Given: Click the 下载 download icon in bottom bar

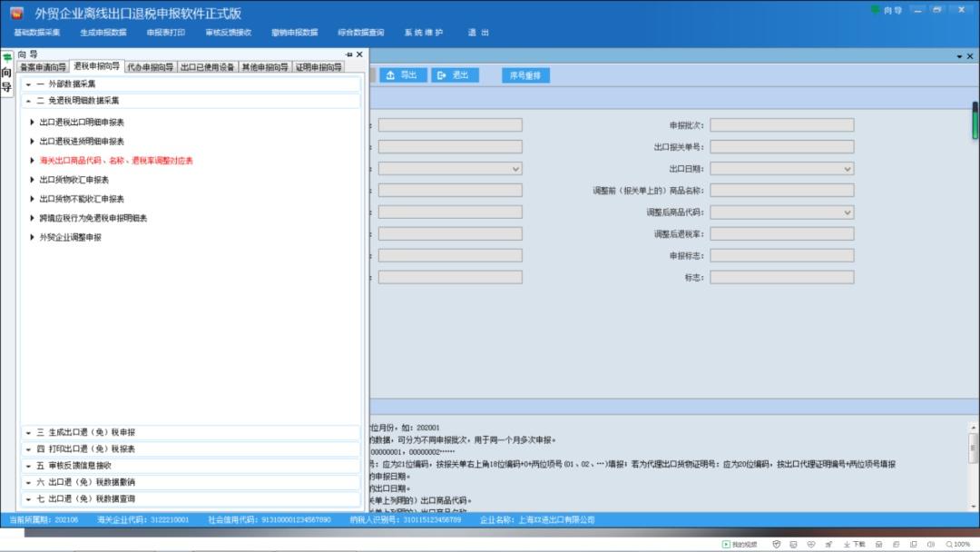Looking at the screenshot, I should [853, 544].
